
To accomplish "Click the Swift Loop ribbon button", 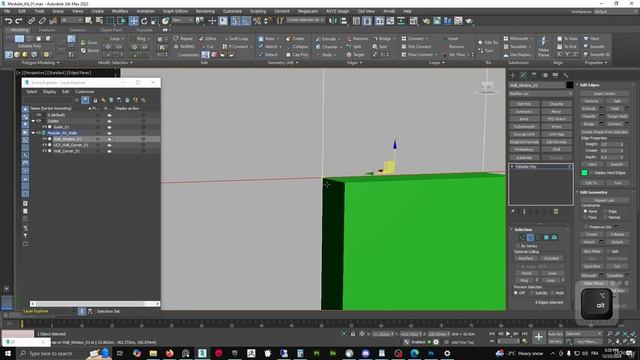I will pos(236,38).
